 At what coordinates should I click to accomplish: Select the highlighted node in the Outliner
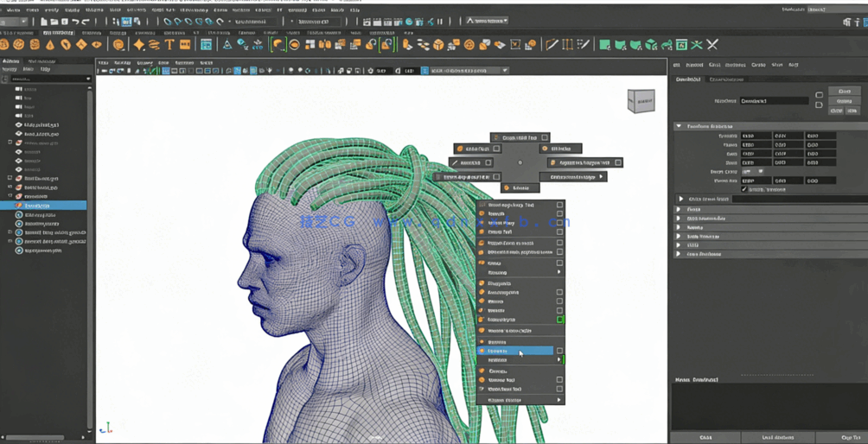37,206
